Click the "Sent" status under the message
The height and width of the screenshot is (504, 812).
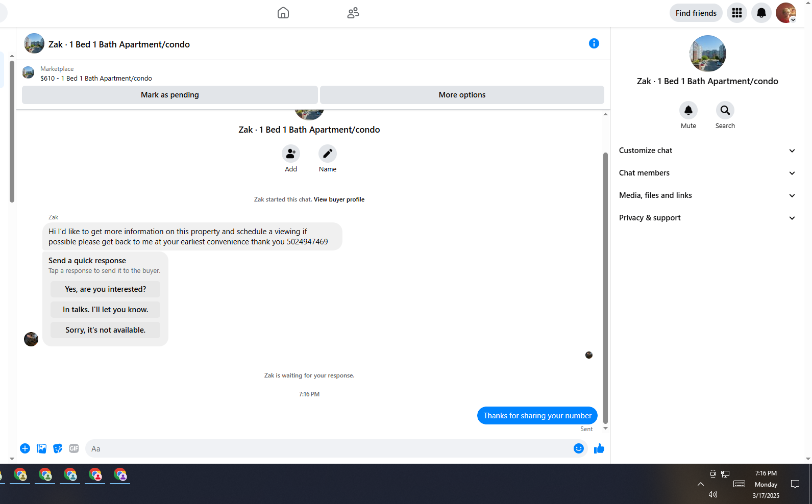(x=586, y=429)
